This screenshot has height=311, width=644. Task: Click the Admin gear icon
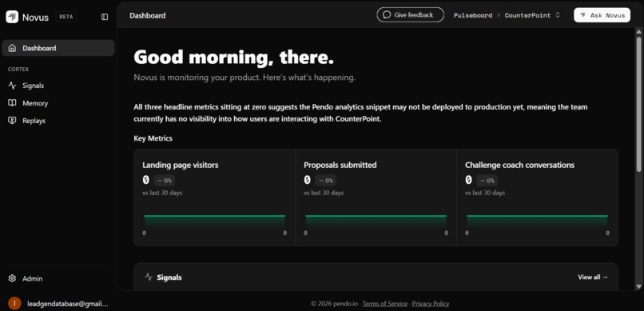point(12,278)
